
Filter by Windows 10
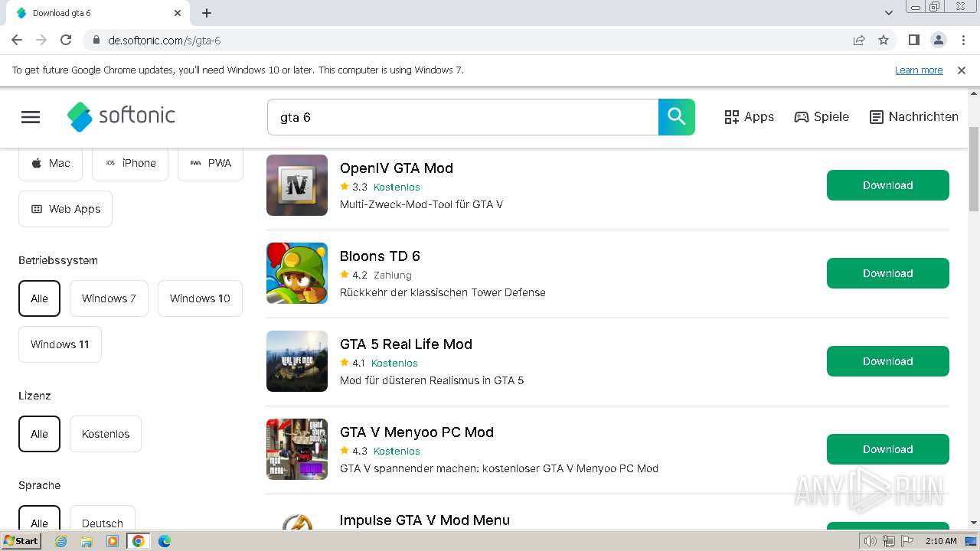tap(200, 298)
